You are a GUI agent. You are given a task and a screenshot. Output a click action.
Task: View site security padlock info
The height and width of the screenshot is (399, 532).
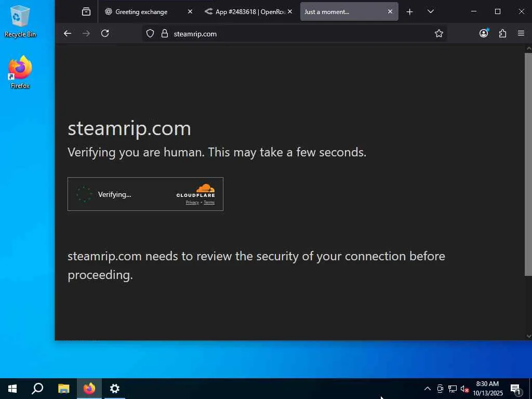tap(165, 33)
